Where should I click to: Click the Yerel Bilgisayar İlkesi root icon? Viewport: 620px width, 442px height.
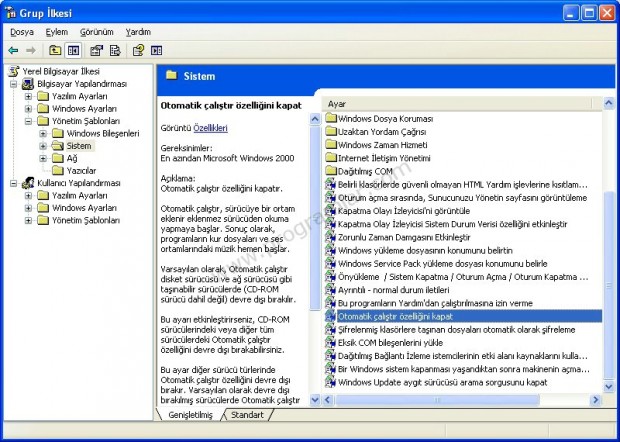pyautogui.click(x=14, y=72)
